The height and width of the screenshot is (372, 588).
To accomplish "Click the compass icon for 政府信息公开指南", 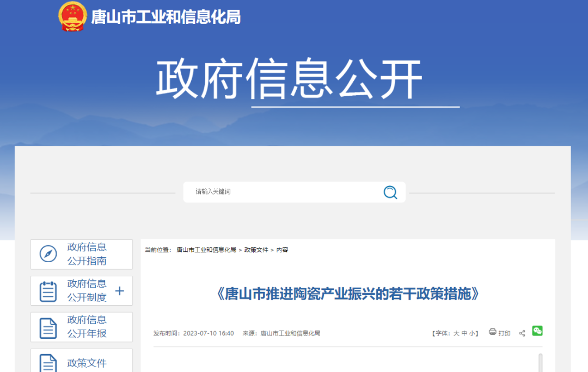I will (x=48, y=254).
